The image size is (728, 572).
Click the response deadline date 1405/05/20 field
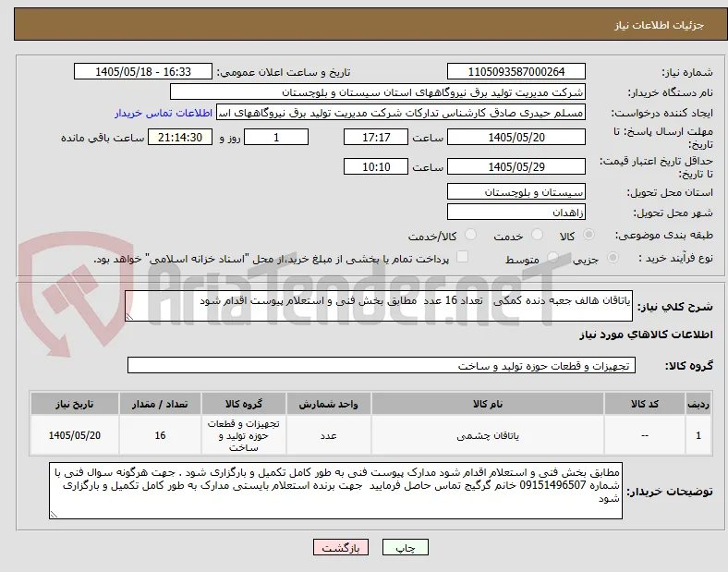click(516, 137)
